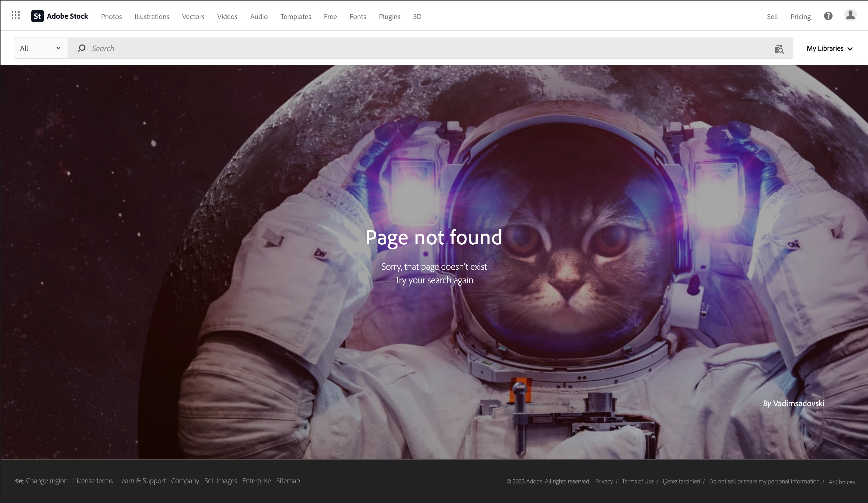Open the 3D navigation item
Viewport: 868px width, 503px height.
click(417, 17)
